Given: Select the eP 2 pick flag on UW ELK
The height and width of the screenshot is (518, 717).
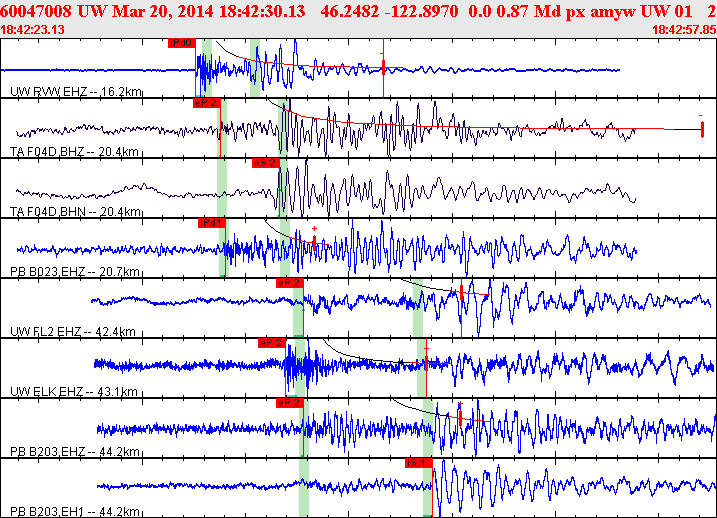Looking at the screenshot, I should click(x=272, y=343).
